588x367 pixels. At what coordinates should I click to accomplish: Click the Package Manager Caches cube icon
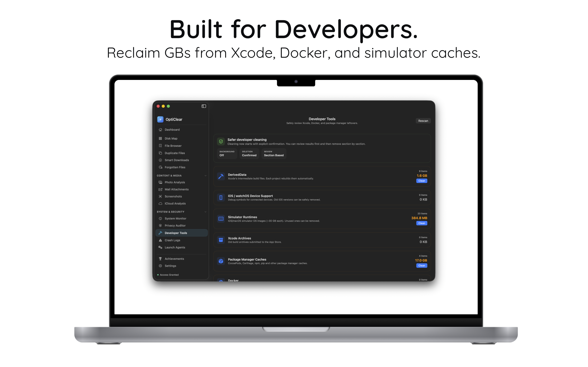click(221, 261)
